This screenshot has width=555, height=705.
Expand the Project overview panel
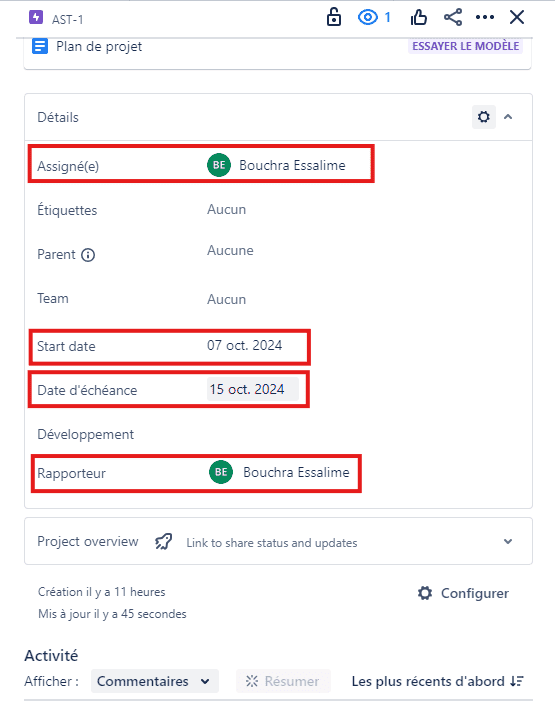click(x=508, y=541)
